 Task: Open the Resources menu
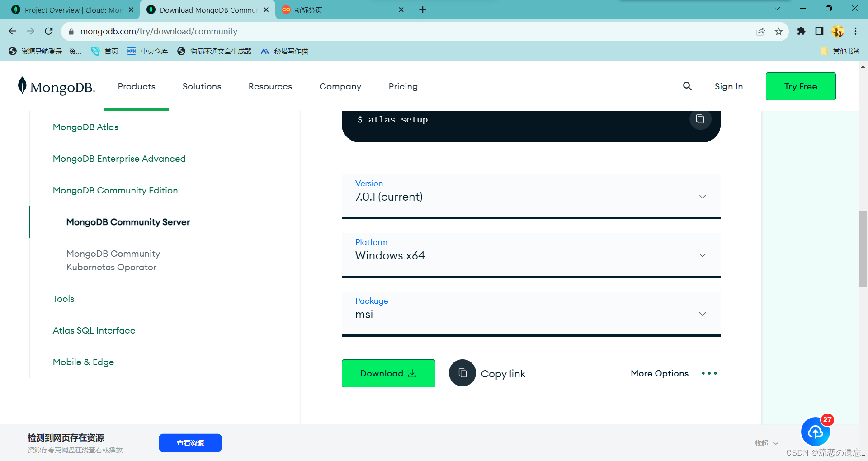pyautogui.click(x=270, y=86)
